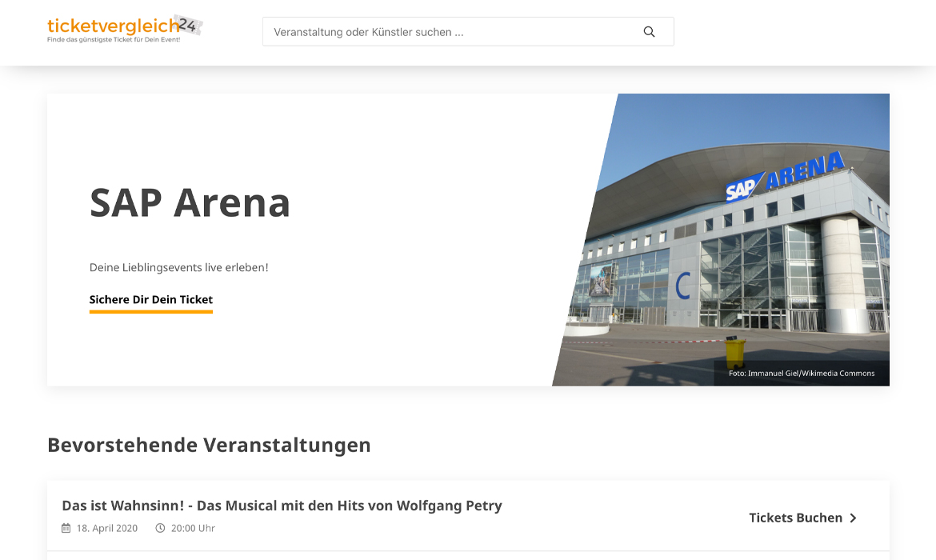The image size is (936, 560).
Task: Click the Foto: Immanuel Giel/Wikimedia Commons credit
Action: [802, 373]
